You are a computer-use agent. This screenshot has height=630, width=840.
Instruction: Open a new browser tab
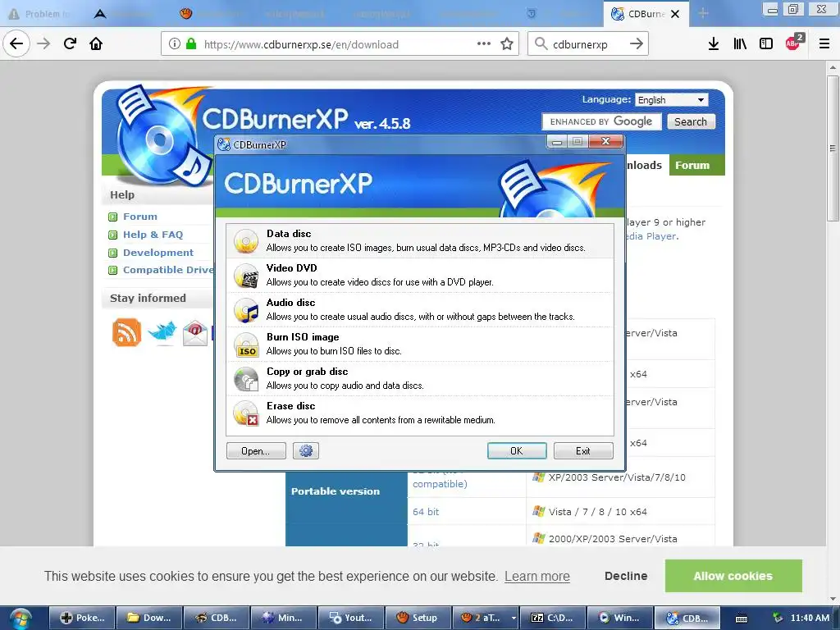703,13
